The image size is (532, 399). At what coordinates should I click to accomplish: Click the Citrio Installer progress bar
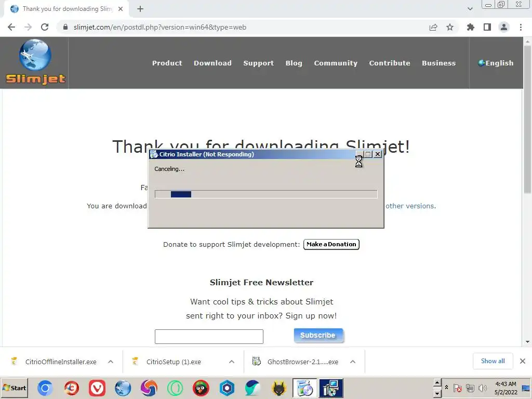coord(266,194)
